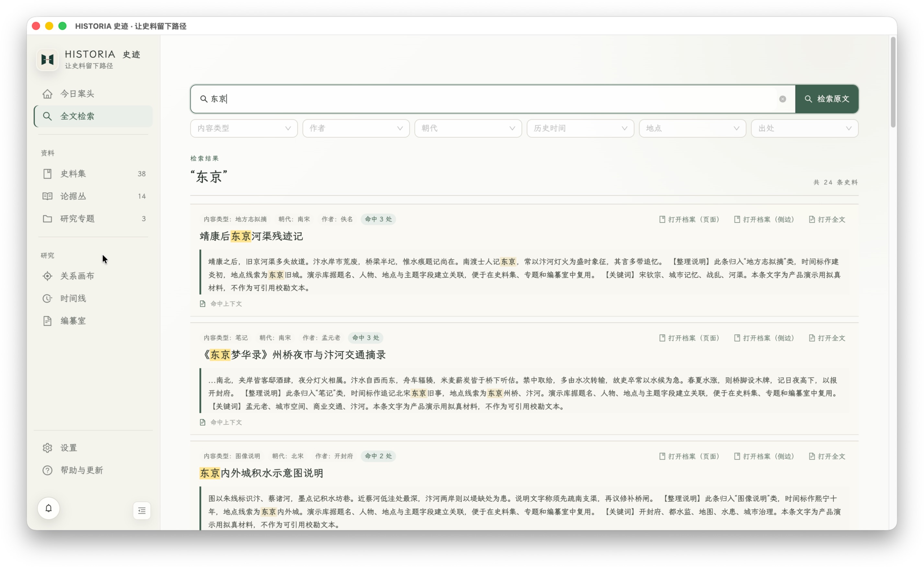Open 史料集 collection list

click(93, 174)
